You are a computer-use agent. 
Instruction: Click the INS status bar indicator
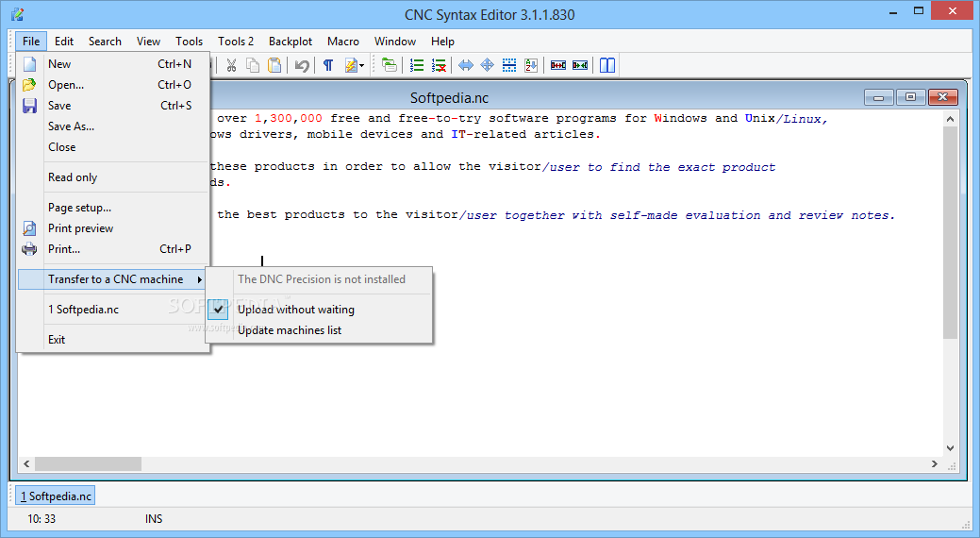[154, 518]
